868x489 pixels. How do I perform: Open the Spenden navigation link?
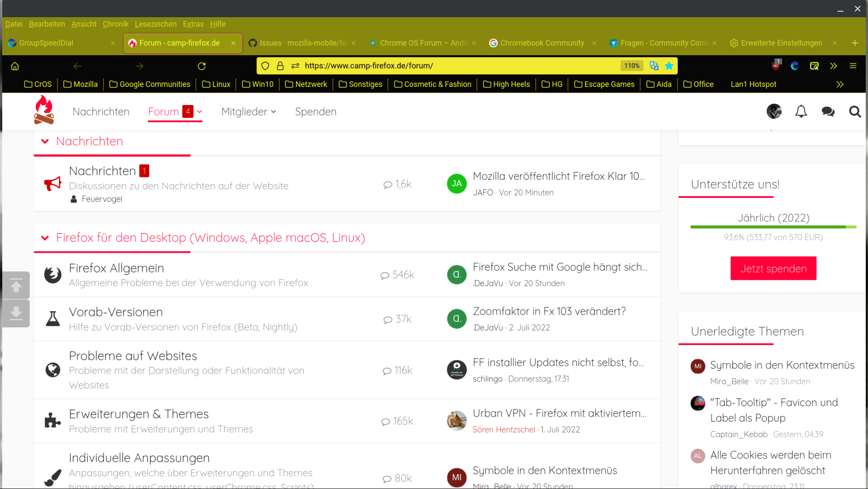(x=316, y=112)
